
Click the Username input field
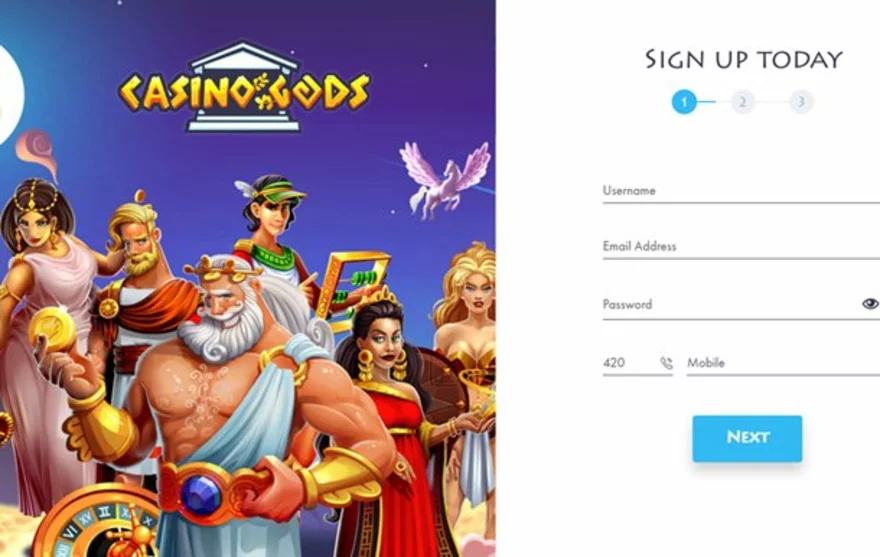click(741, 191)
